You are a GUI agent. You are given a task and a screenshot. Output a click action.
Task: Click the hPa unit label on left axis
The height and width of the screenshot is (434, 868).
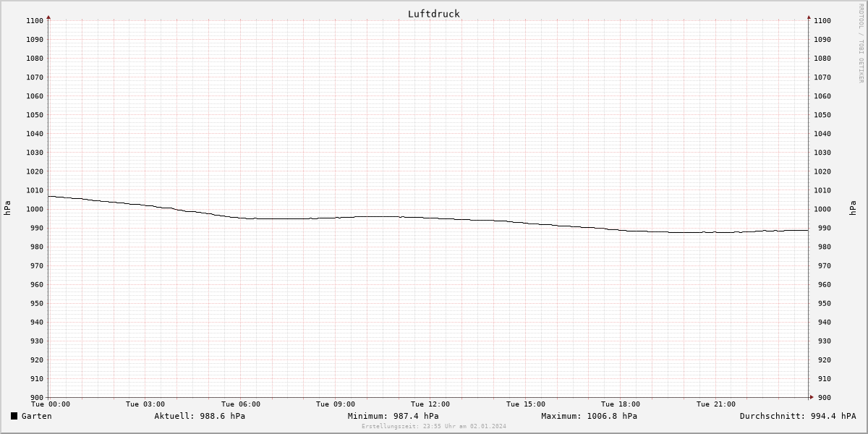pos(8,208)
